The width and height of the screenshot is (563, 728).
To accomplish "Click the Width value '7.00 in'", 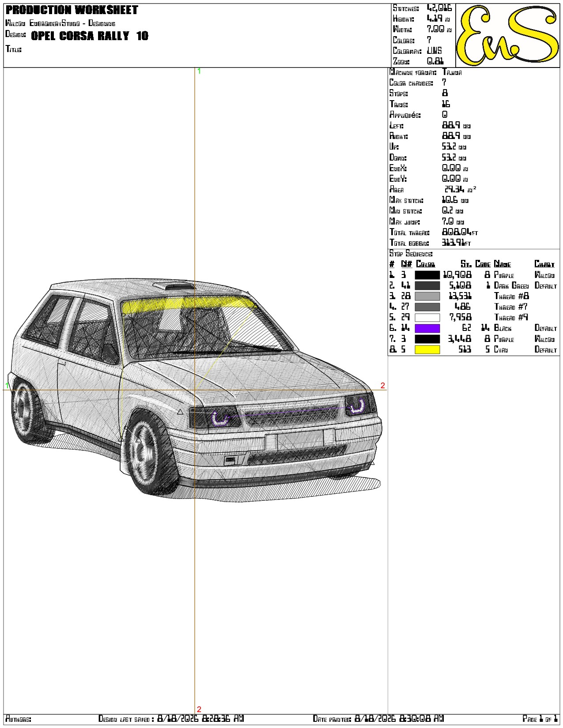I will [439, 29].
